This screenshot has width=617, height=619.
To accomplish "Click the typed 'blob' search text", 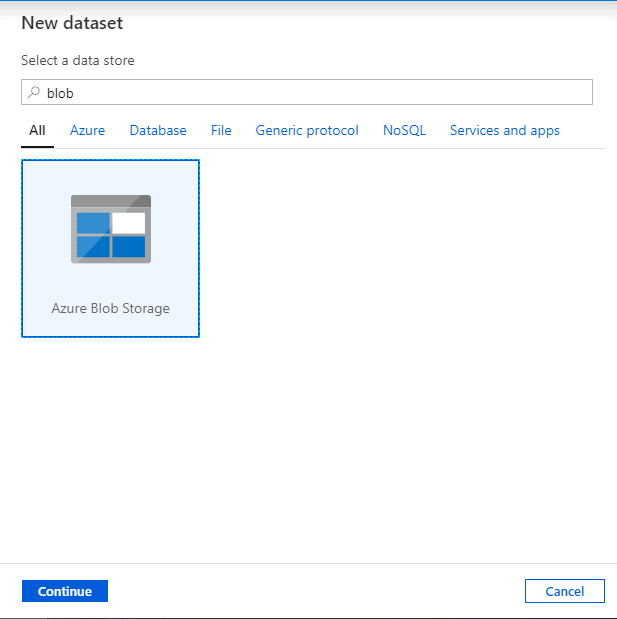I will click(x=61, y=93).
